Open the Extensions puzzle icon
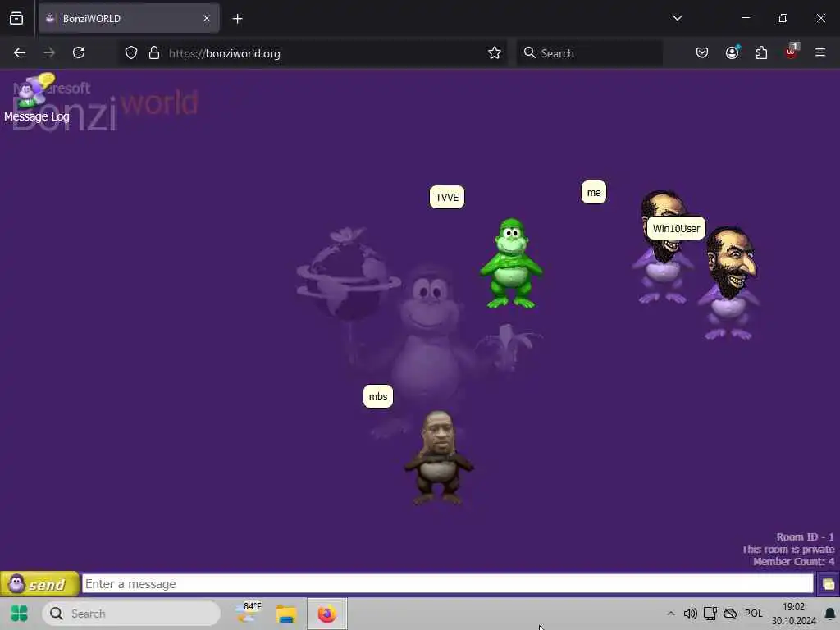 (x=761, y=52)
